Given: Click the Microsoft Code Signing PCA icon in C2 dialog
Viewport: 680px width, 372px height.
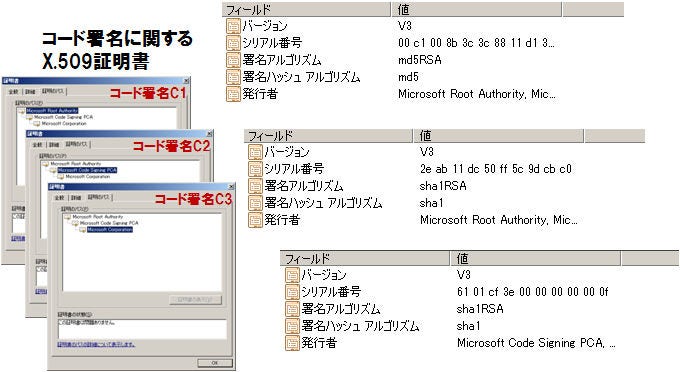Looking at the screenshot, I should [53, 170].
